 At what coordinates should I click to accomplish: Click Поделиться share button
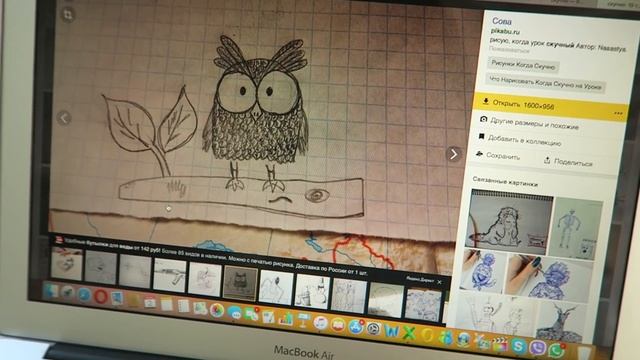pos(568,162)
